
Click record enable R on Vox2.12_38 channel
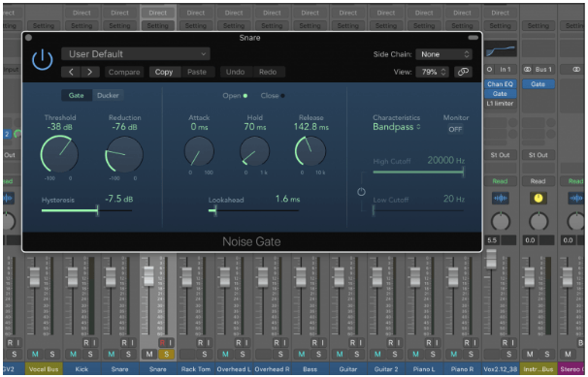pos(505,342)
